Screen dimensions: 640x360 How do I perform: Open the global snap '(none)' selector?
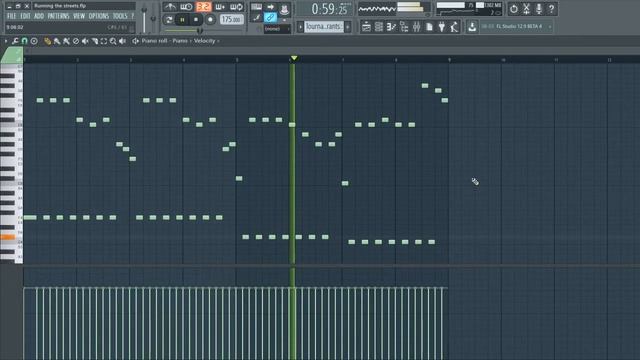277,29
